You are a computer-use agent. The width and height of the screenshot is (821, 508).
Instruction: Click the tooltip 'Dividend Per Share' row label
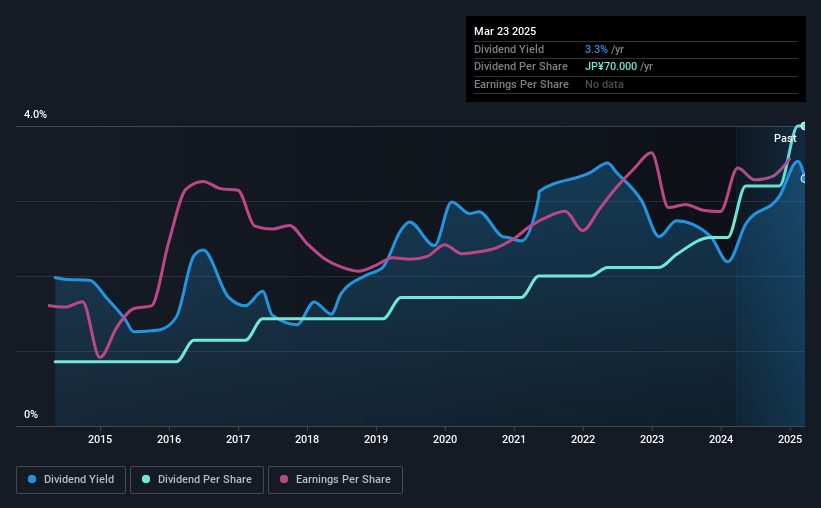click(520, 67)
